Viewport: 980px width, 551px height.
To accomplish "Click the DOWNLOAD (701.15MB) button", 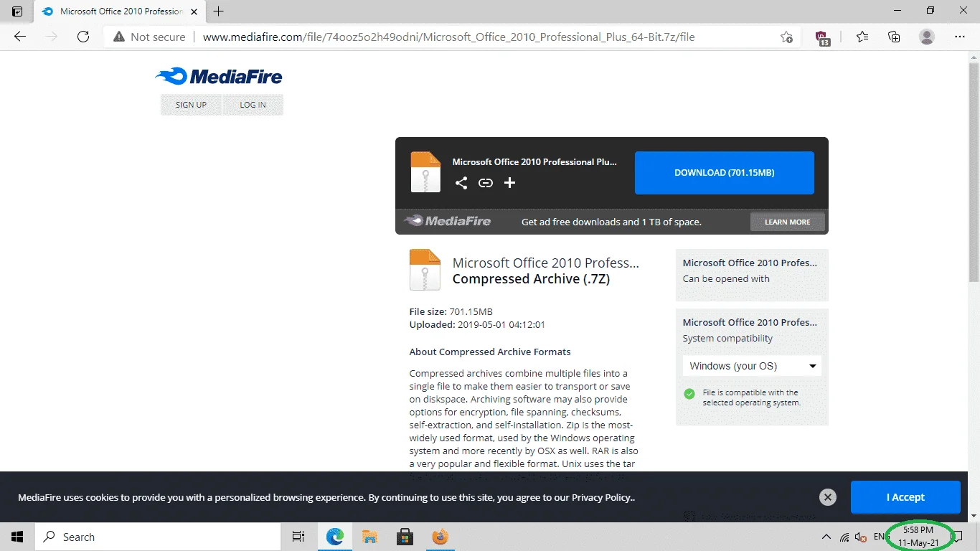I will [725, 173].
